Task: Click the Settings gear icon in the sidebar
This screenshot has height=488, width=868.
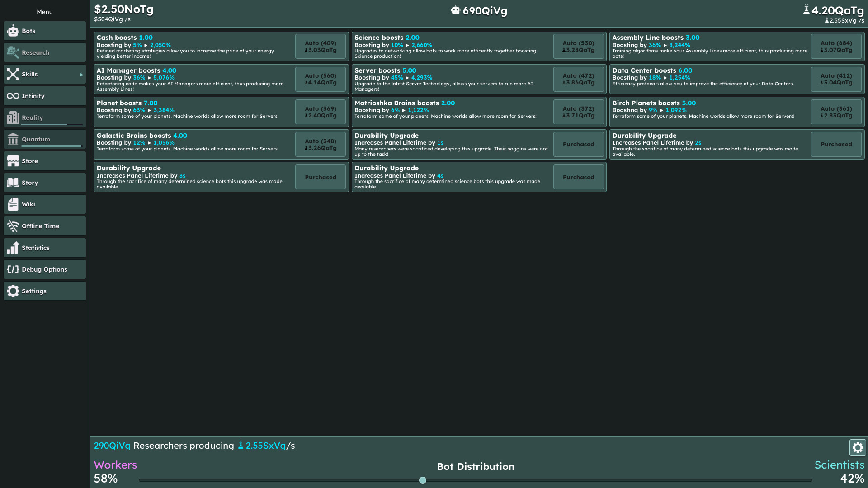Action: tap(13, 291)
